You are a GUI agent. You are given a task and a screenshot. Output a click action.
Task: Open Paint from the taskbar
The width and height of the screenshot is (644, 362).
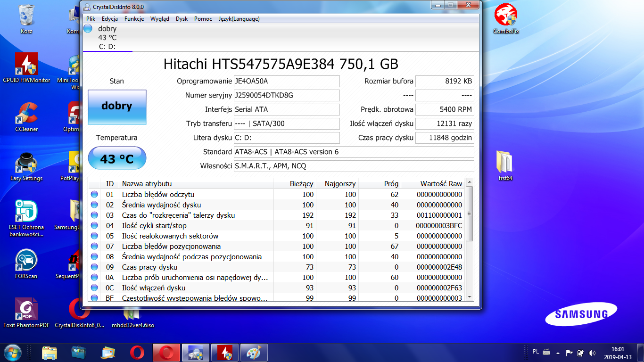pos(254,353)
